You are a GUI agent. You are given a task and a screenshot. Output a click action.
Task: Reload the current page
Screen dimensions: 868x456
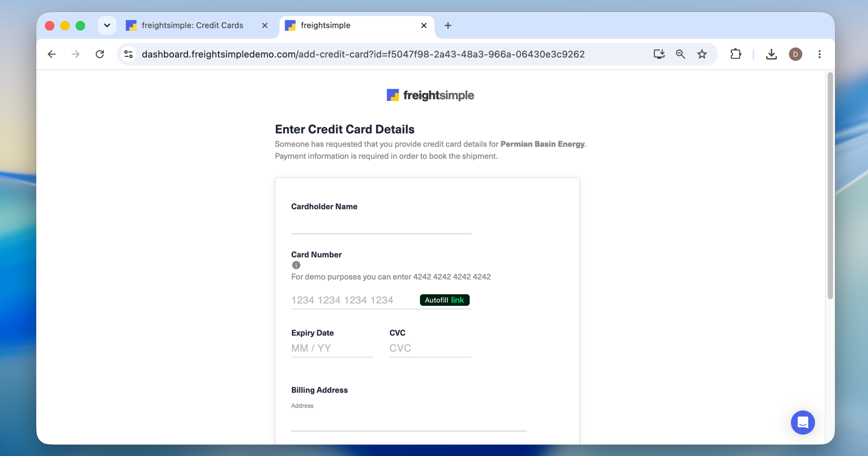(100, 54)
